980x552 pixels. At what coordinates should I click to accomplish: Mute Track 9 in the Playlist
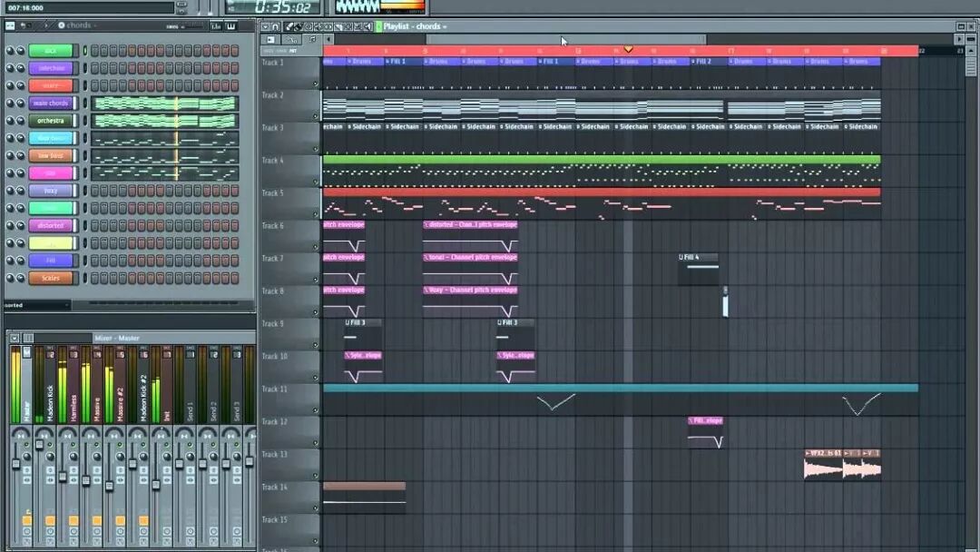point(316,345)
